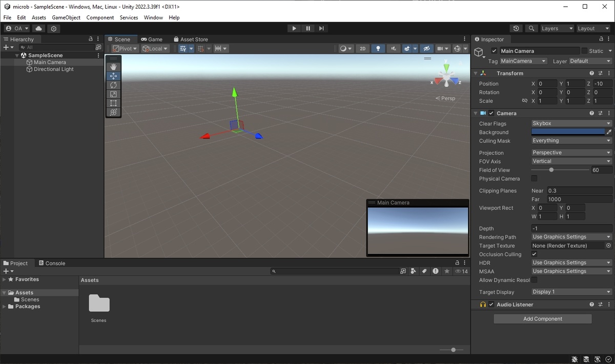Collapse the Transform component
This screenshot has height=364, width=615.
point(475,73)
